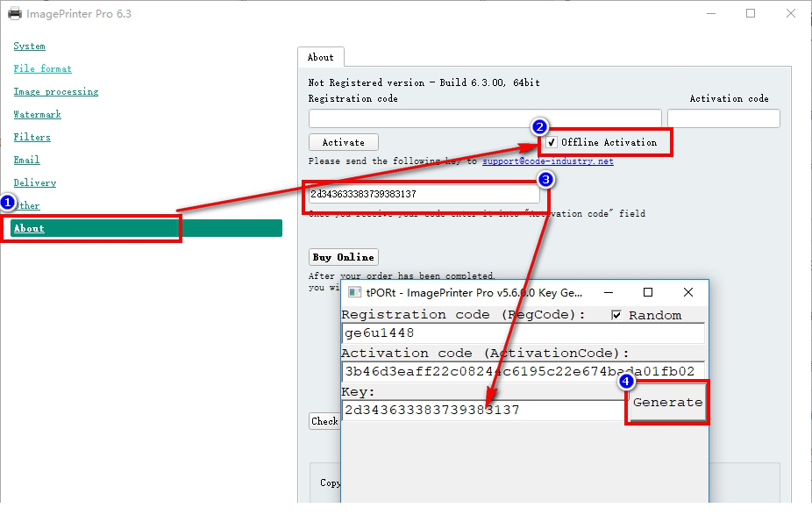Click the 'Activation code (ActivationCode):' label
This screenshot has height=522, width=812.
pos(485,354)
